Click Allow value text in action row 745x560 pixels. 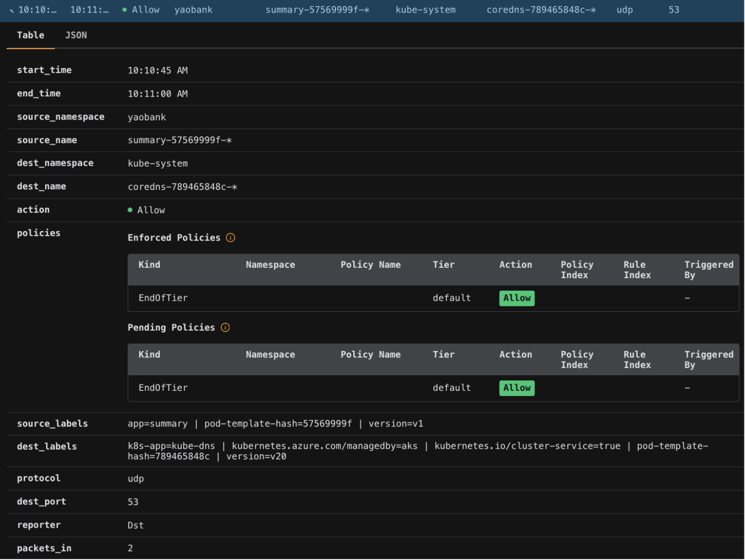[x=151, y=210]
